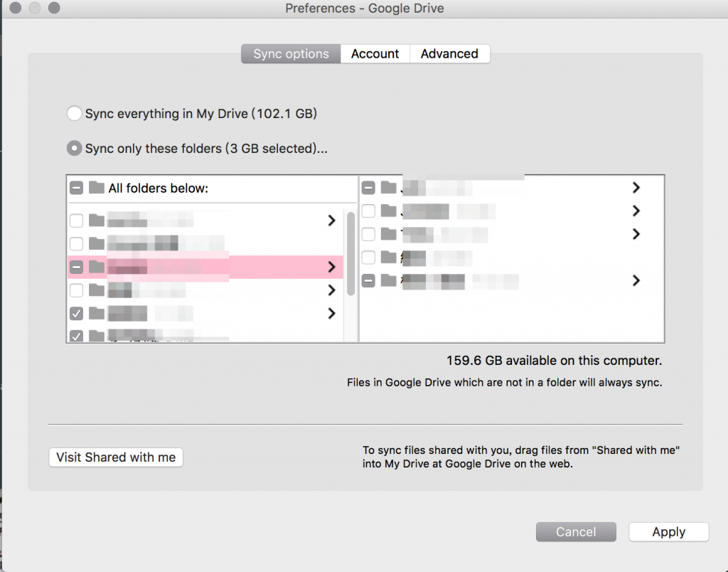The image size is (728, 572).
Task: Expand the last folder in right pane
Action: 636,280
